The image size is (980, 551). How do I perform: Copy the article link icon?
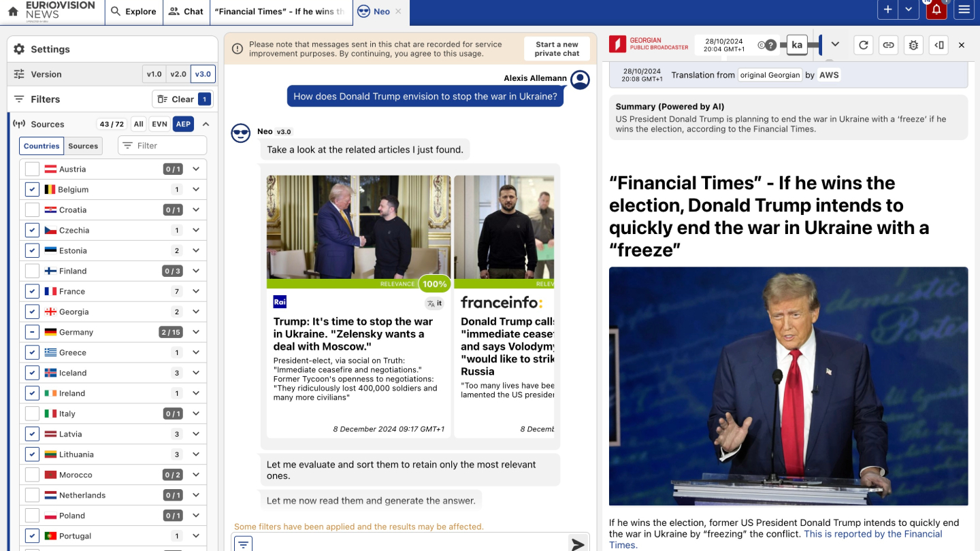coord(888,45)
